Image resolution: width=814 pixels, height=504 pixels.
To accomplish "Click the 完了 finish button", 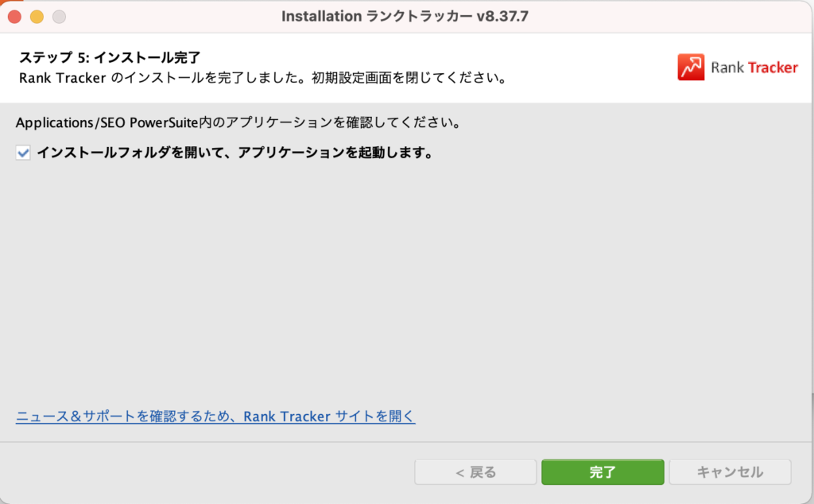I will point(603,472).
